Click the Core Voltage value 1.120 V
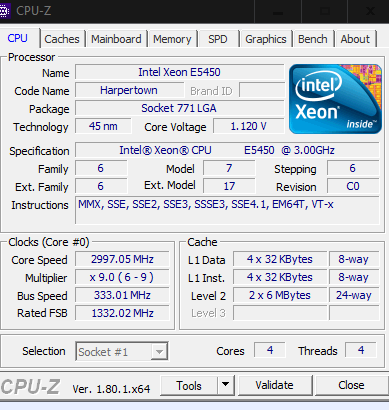Image resolution: width=389 pixels, height=410 pixels. pos(249,126)
